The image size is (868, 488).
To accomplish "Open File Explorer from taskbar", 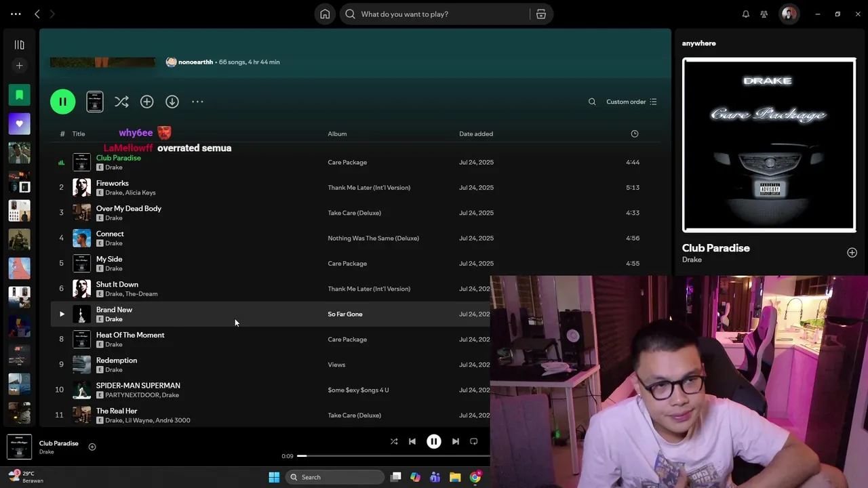I will (x=455, y=477).
